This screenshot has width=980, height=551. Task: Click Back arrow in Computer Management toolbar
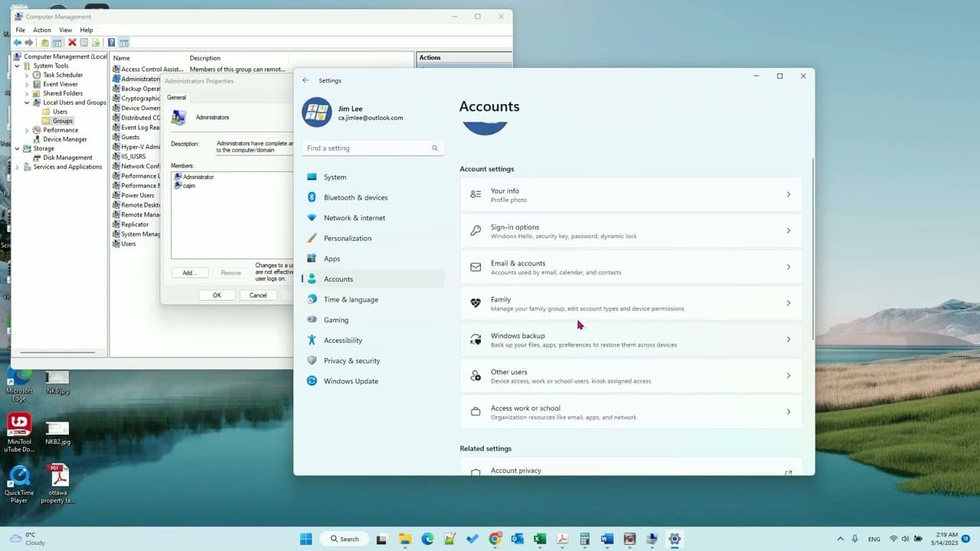coord(18,43)
